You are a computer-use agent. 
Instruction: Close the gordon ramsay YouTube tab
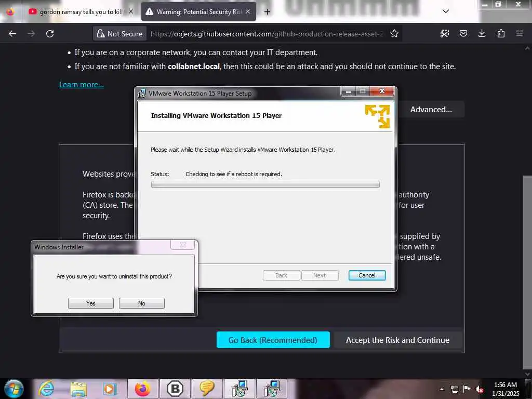(131, 11)
